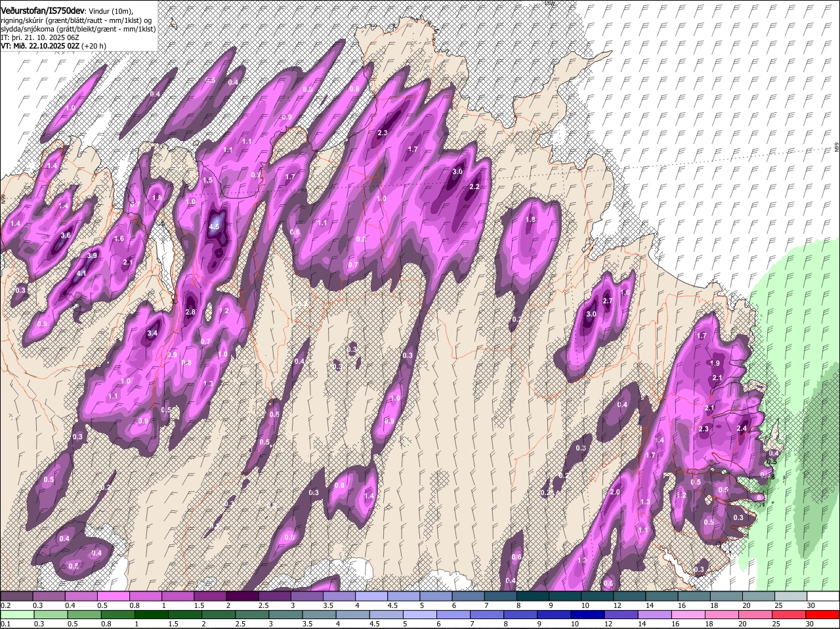840x629 pixels.
Task: Click the Veðurstofan/IS750dev map title
Action: pyautogui.click(x=42, y=11)
